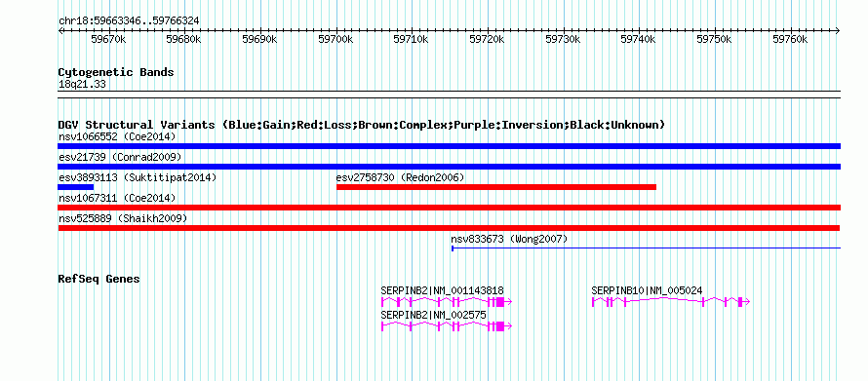The width and height of the screenshot is (868, 381).
Task: Click the nsv833673 (Wong2007) label
Action: (509, 239)
